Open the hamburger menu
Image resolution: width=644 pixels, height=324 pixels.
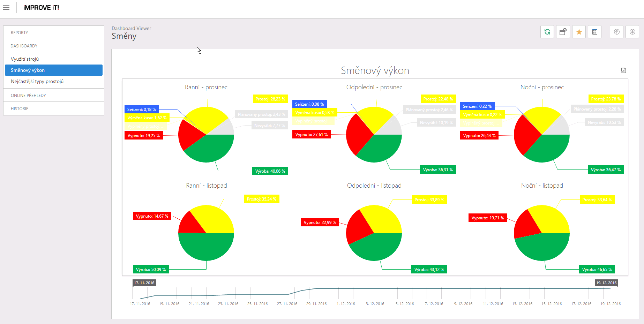(6, 7)
